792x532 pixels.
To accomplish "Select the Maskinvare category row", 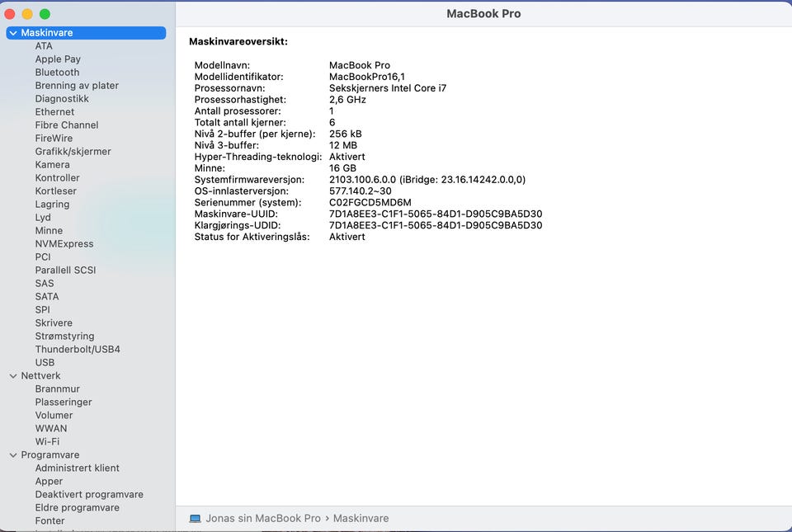I will pos(86,33).
